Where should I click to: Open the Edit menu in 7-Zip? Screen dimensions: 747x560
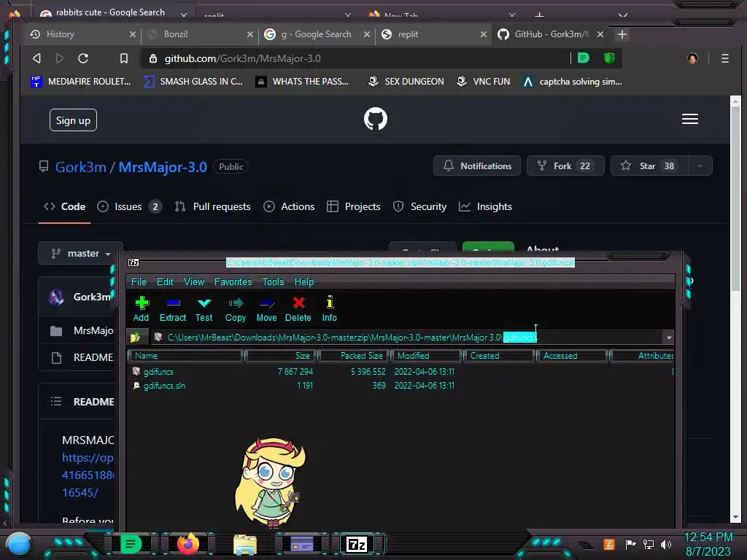pos(165,281)
